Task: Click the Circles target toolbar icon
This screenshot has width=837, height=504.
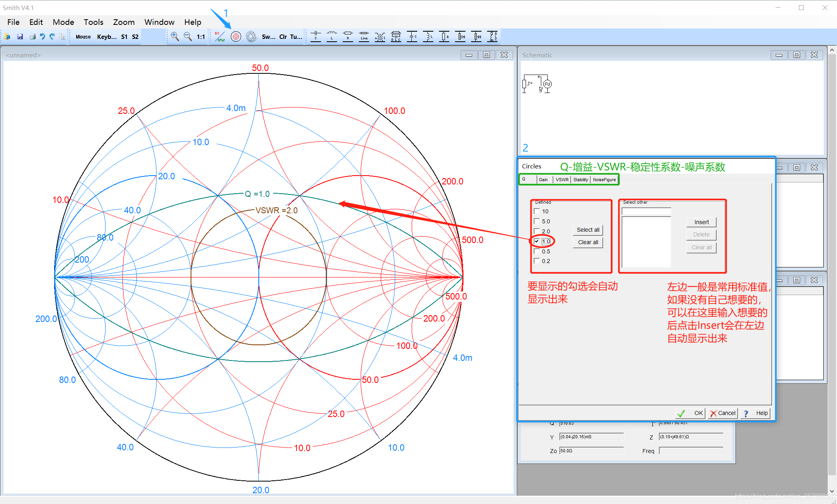Action: click(x=236, y=37)
